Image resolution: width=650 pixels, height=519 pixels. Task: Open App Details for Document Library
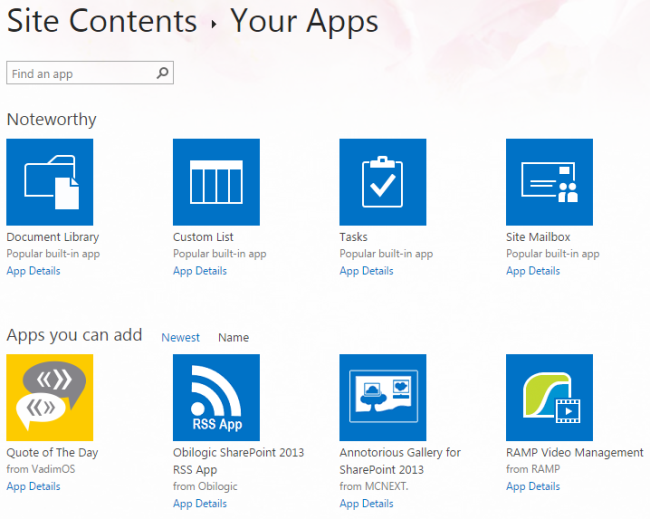pos(33,271)
